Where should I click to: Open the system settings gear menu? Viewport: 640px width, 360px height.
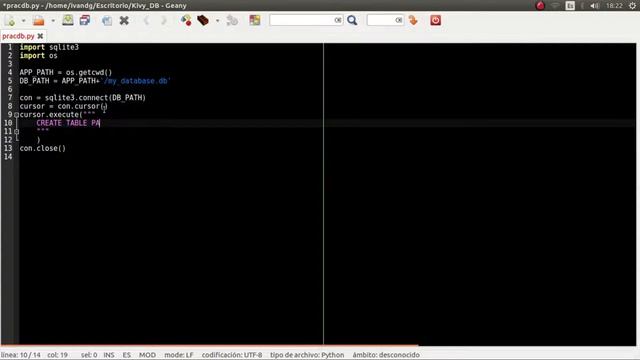[633, 5]
